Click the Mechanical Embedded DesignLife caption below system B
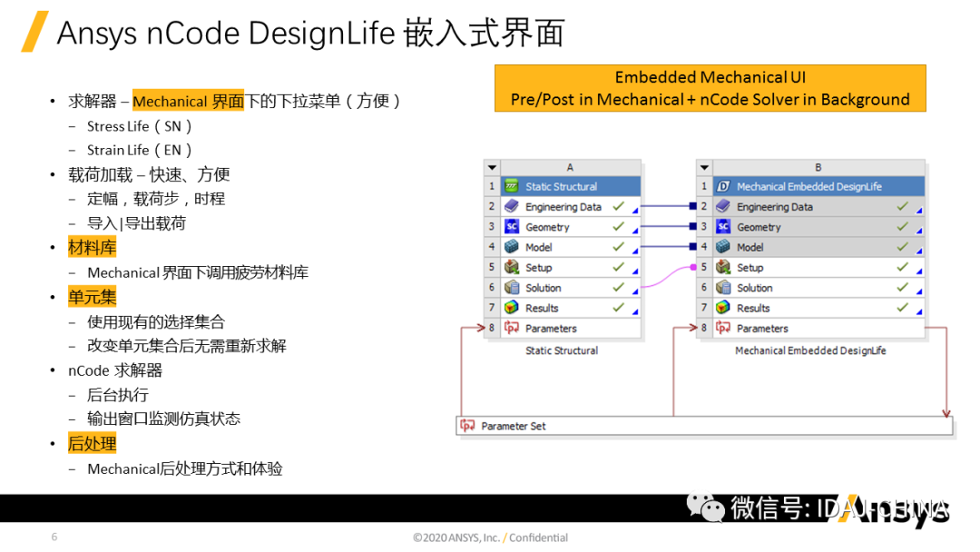 pyautogui.click(x=810, y=350)
